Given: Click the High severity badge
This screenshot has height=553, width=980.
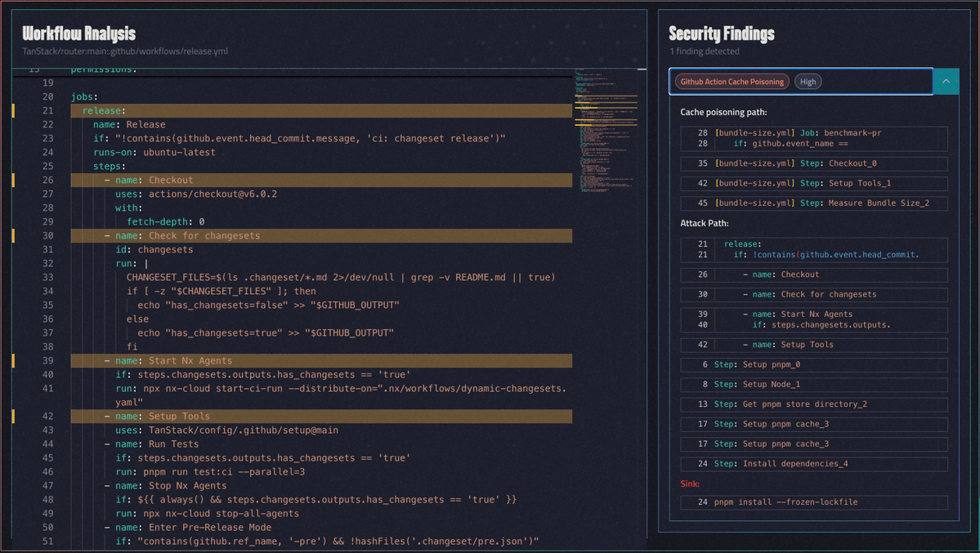Looking at the screenshot, I should click(808, 82).
